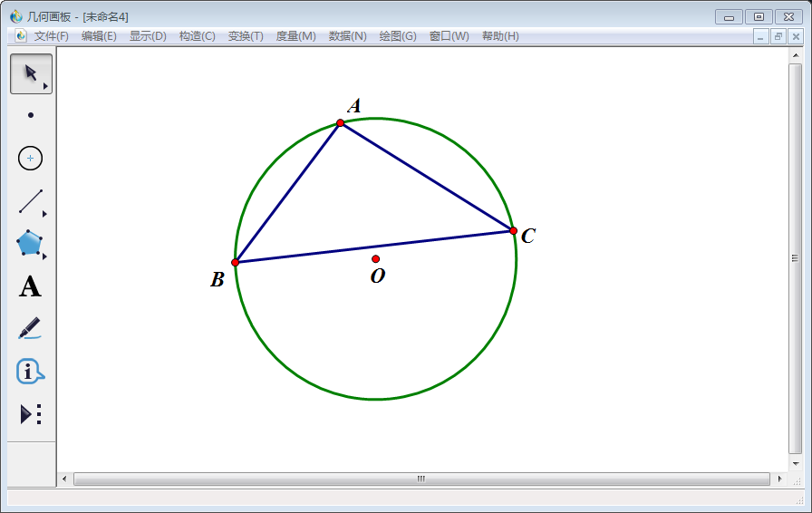Select the center point O
Viewport: 812px width, 513px height.
(x=376, y=258)
